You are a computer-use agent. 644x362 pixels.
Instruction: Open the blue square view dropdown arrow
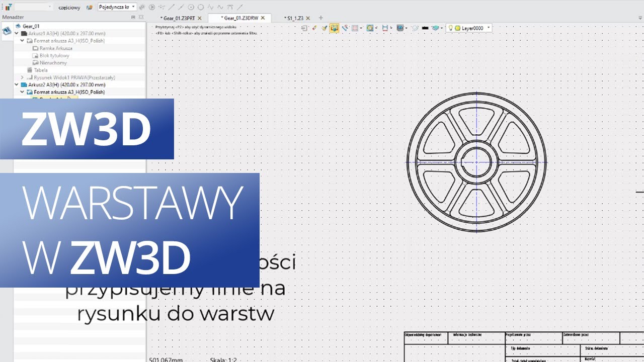[x=376, y=28]
